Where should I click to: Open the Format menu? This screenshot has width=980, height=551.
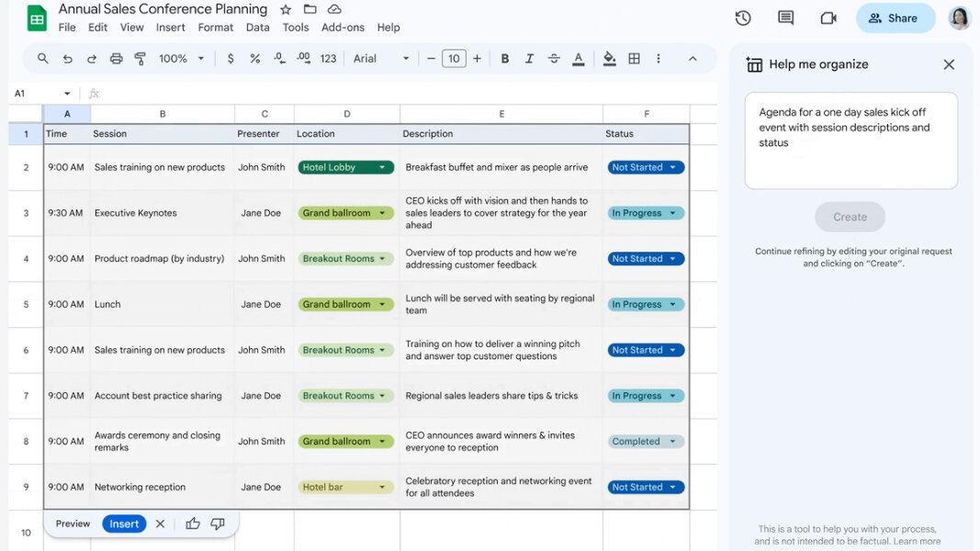coord(216,28)
